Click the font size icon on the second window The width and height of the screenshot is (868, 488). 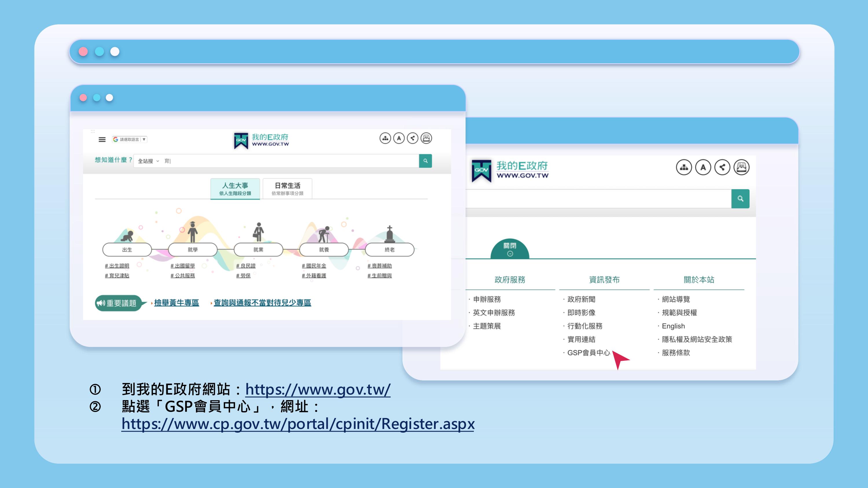click(x=703, y=167)
